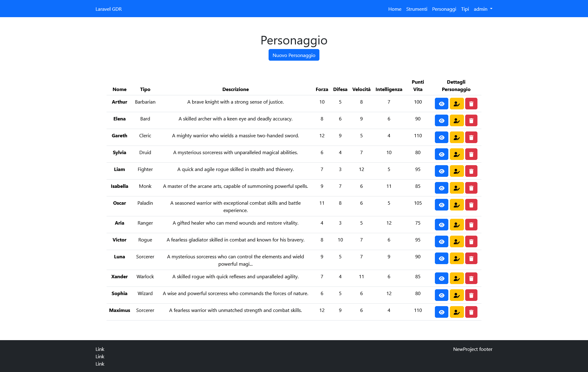Screen dimensions: 588x372
Task: Edit Liam via the yellow edit icon
Action: (x=457, y=171)
